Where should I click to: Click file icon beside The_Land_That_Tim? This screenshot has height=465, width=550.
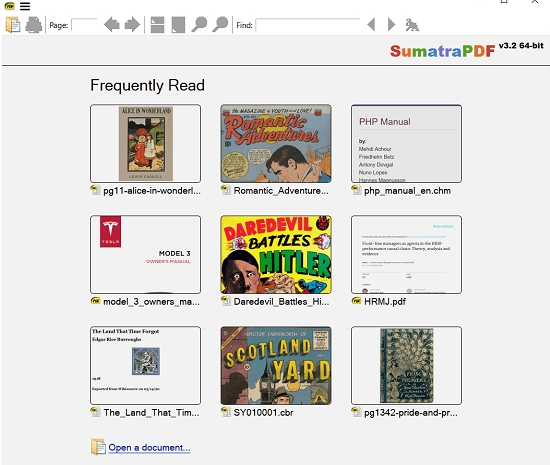point(95,412)
